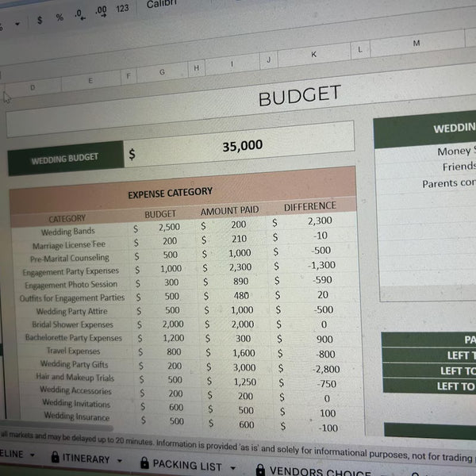The image size is (476, 476).
Task: Select the BUDGET title cell
Action: point(299,96)
